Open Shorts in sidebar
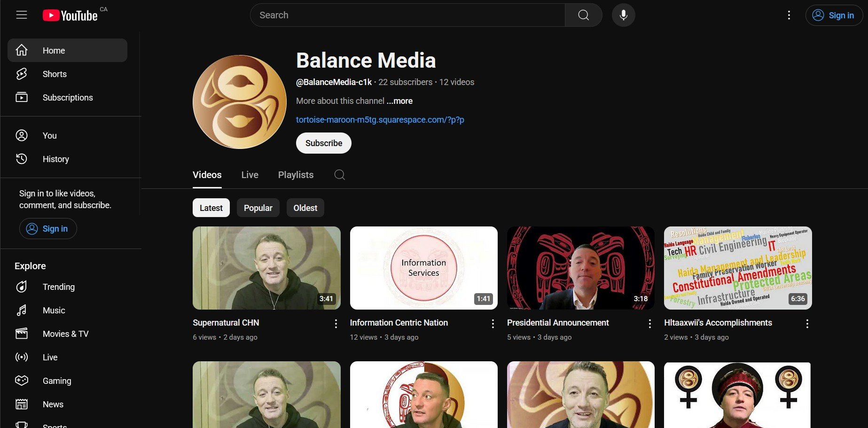 click(x=67, y=74)
